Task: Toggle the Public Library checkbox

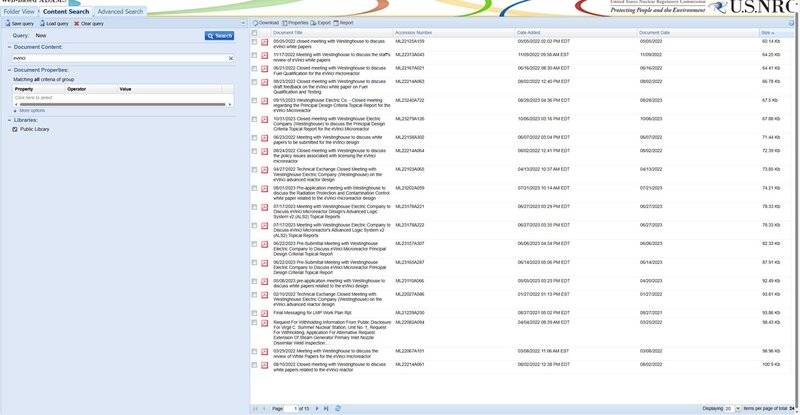Action: click(15, 129)
